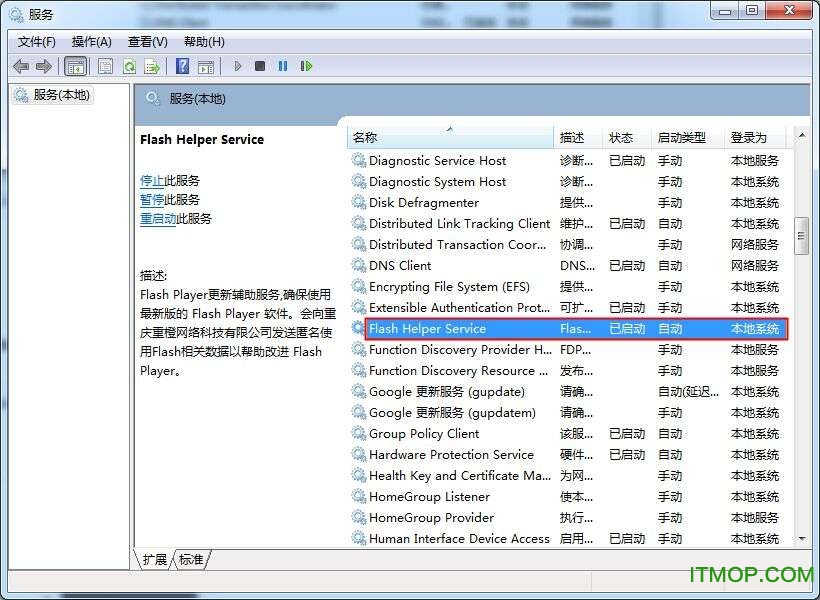Start the service with the play icon
Viewport: 820px width, 600px height.
(237, 65)
